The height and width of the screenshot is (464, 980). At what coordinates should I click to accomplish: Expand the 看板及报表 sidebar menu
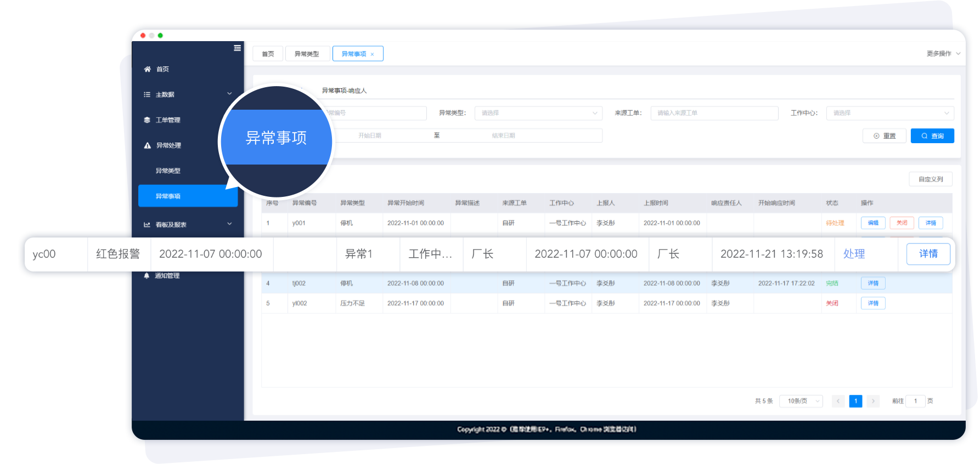(229, 224)
